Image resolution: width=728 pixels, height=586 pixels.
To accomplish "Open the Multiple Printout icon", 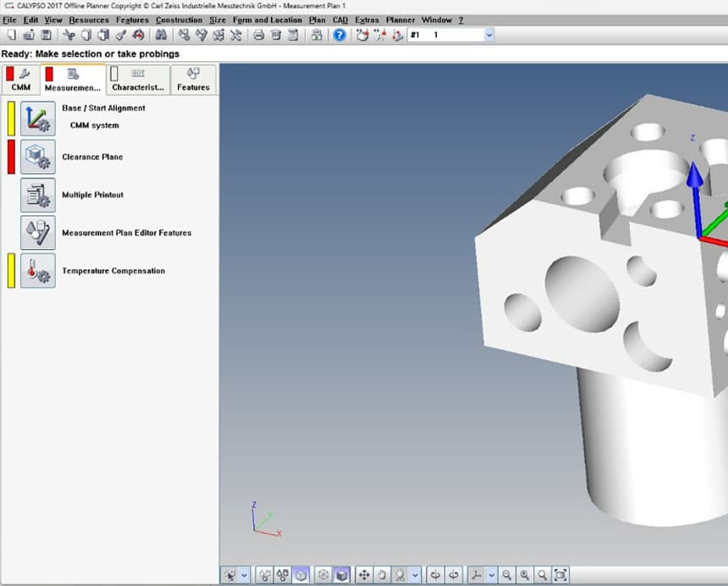I will [x=37, y=195].
